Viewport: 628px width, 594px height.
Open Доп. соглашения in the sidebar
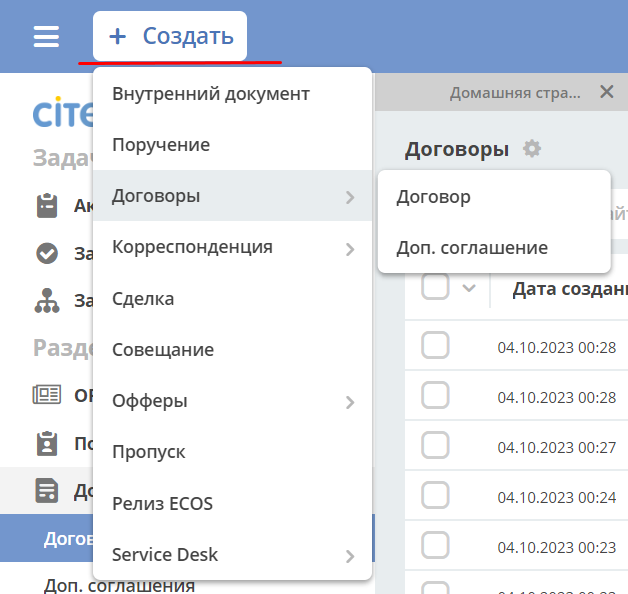[x=119, y=586]
